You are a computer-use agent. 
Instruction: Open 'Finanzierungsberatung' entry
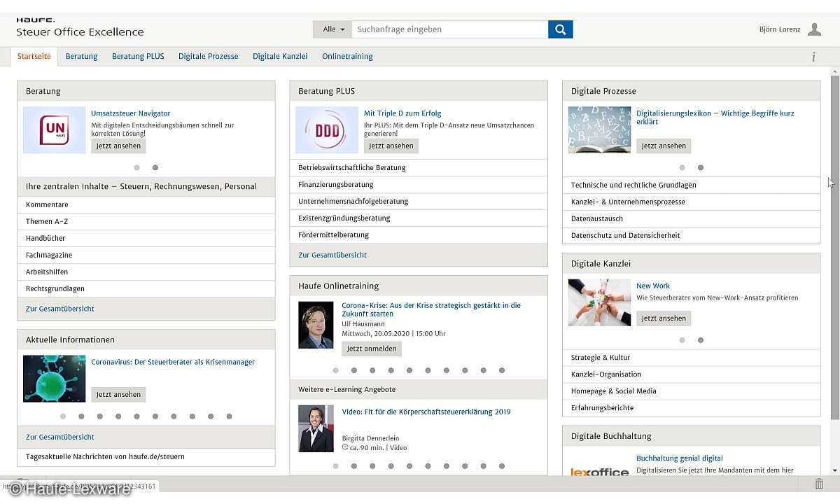point(419,185)
